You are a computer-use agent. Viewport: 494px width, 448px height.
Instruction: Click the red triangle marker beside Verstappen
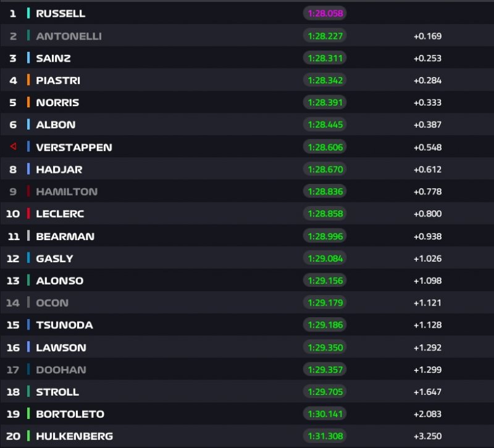[x=13, y=147]
